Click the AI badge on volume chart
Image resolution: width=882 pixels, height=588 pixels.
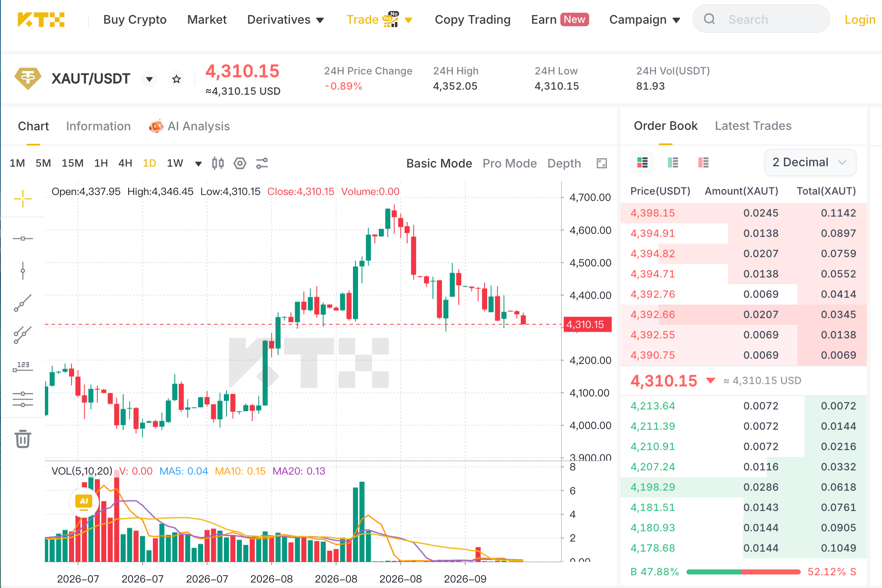(x=84, y=502)
